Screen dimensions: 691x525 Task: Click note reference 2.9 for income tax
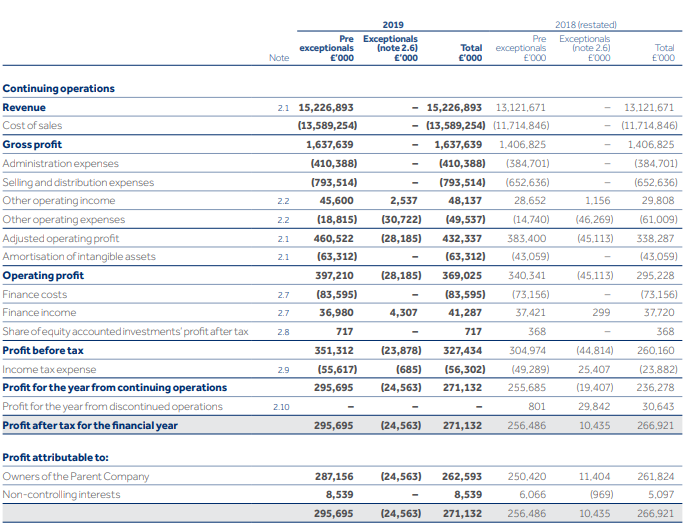coord(283,370)
